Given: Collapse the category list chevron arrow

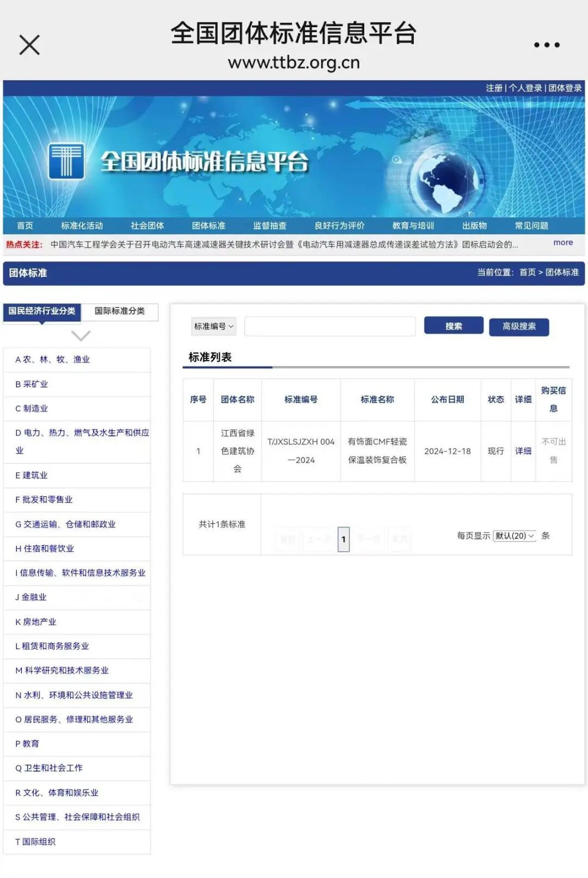Looking at the screenshot, I should coord(81,336).
